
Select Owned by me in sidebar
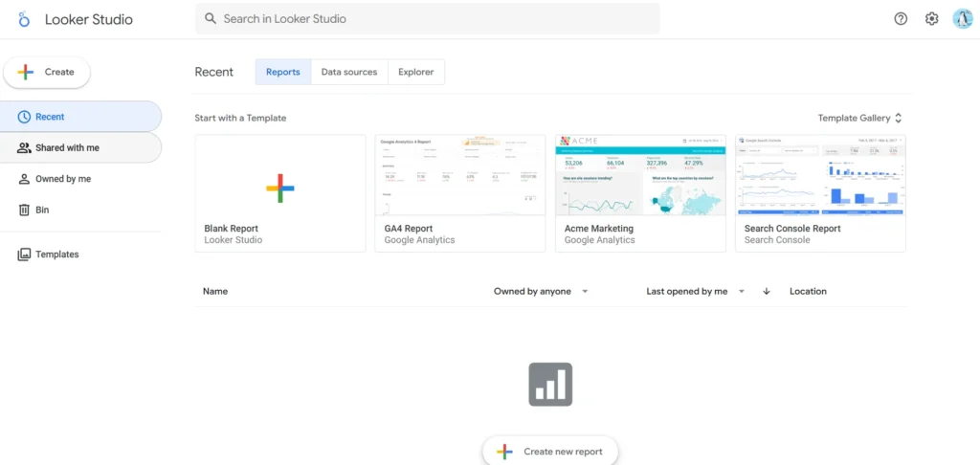coord(80,179)
